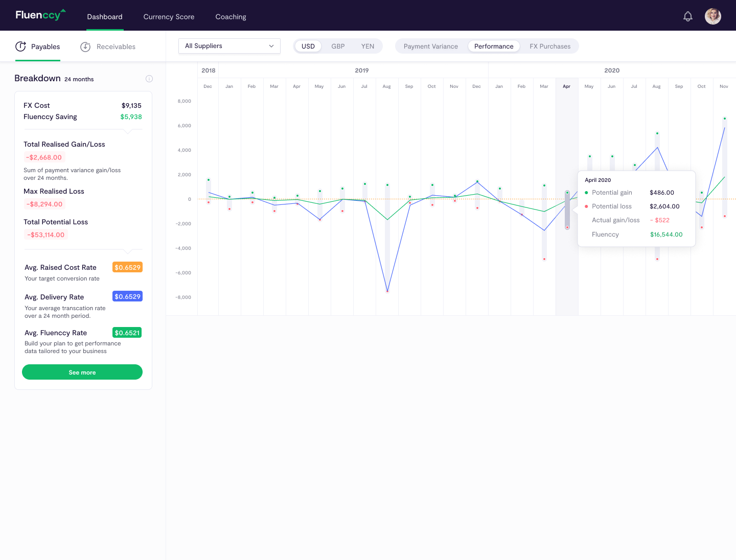Click the Potential gain value $486.00
The width and height of the screenshot is (736, 560).
(x=662, y=193)
